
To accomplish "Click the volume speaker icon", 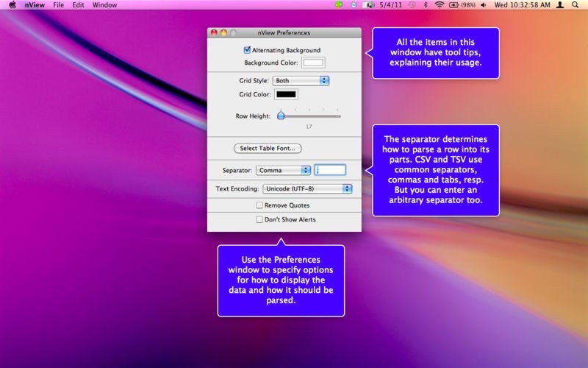I will [484, 5].
